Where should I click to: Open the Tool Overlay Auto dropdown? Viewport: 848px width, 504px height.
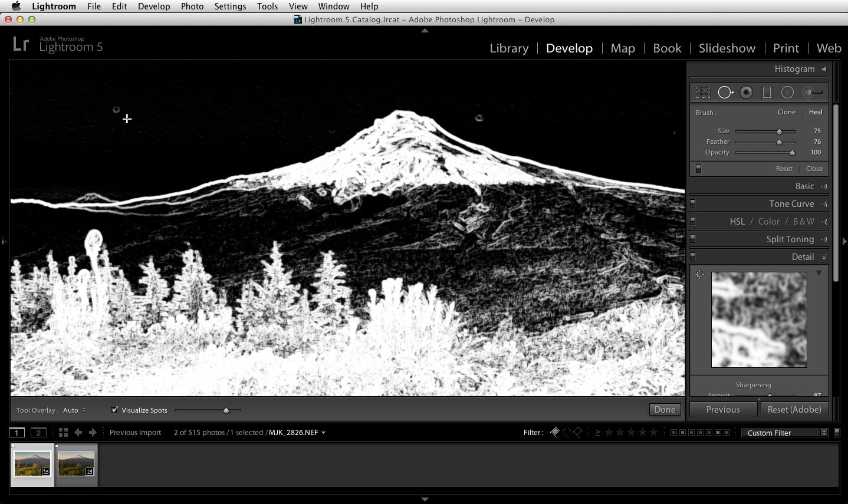(x=74, y=410)
